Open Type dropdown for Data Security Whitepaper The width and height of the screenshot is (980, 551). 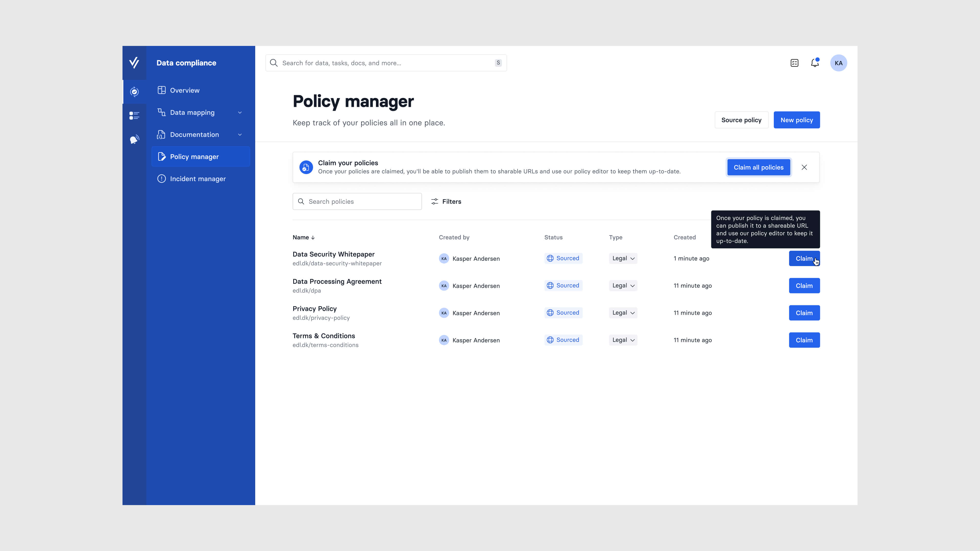click(x=623, y=258)
